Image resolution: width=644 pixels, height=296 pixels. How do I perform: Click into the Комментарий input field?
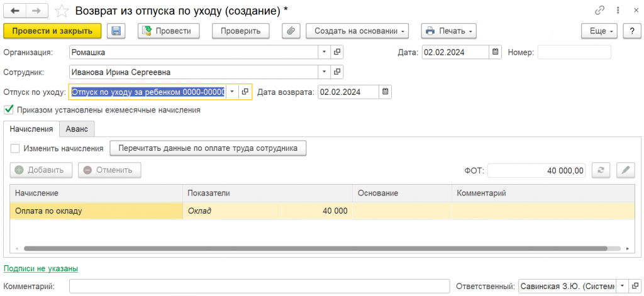coord(260,286)
